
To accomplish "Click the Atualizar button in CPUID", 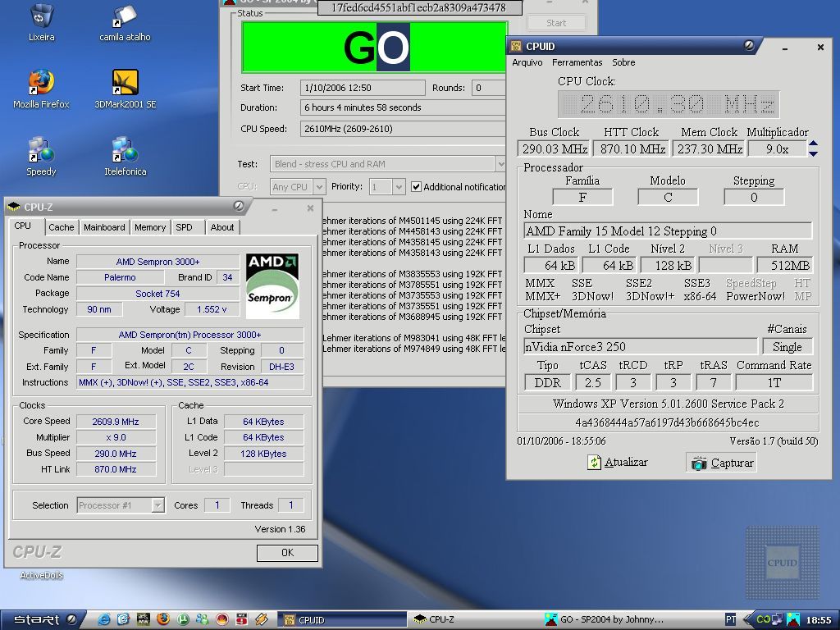I will tap(619, 462).
